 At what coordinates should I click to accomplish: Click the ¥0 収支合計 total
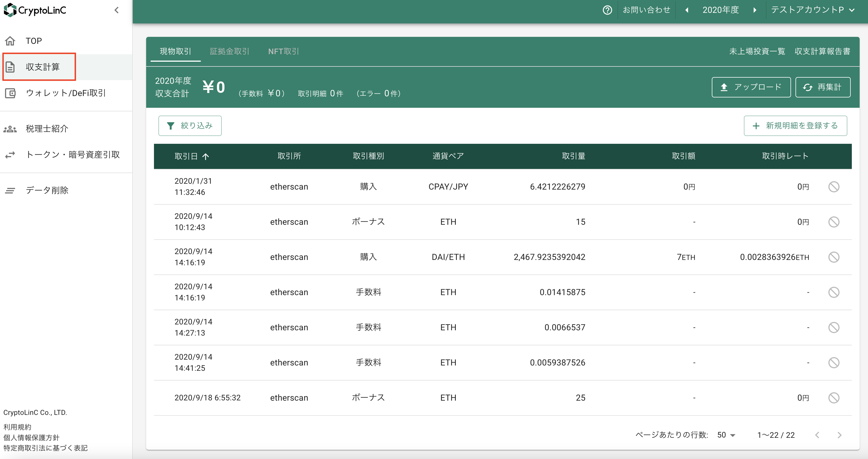click(x=214, y=87)
